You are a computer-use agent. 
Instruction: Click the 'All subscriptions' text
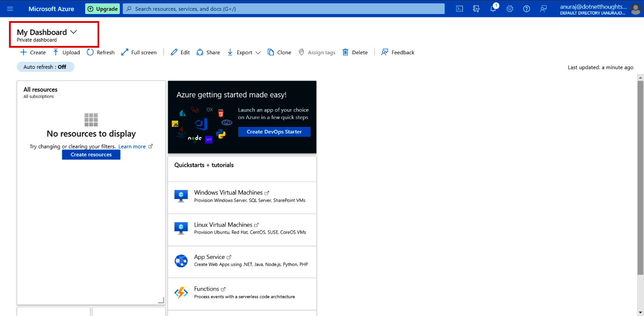tap(39, 97)
